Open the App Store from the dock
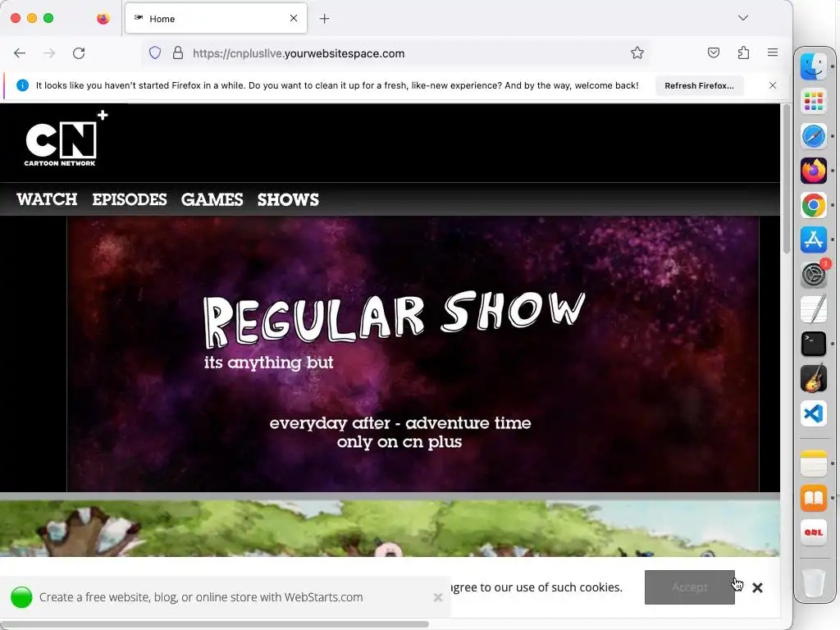The width and height of the screenshot is (840, 630). pos(814,240)
